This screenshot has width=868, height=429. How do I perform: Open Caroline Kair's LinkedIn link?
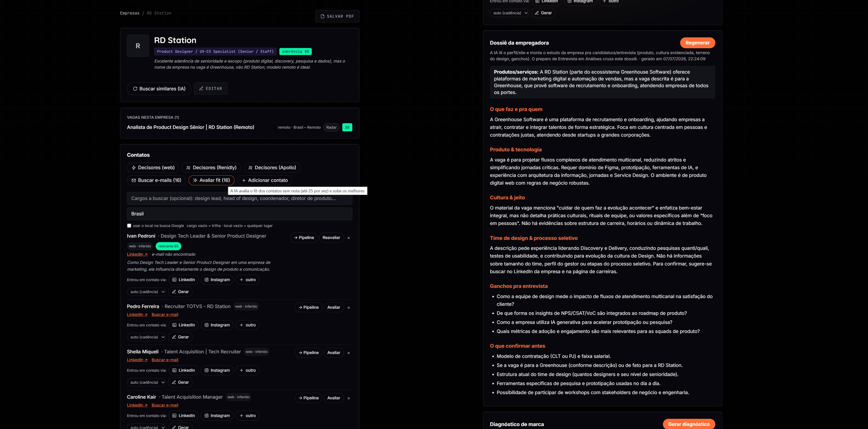[x=137, y=405]
